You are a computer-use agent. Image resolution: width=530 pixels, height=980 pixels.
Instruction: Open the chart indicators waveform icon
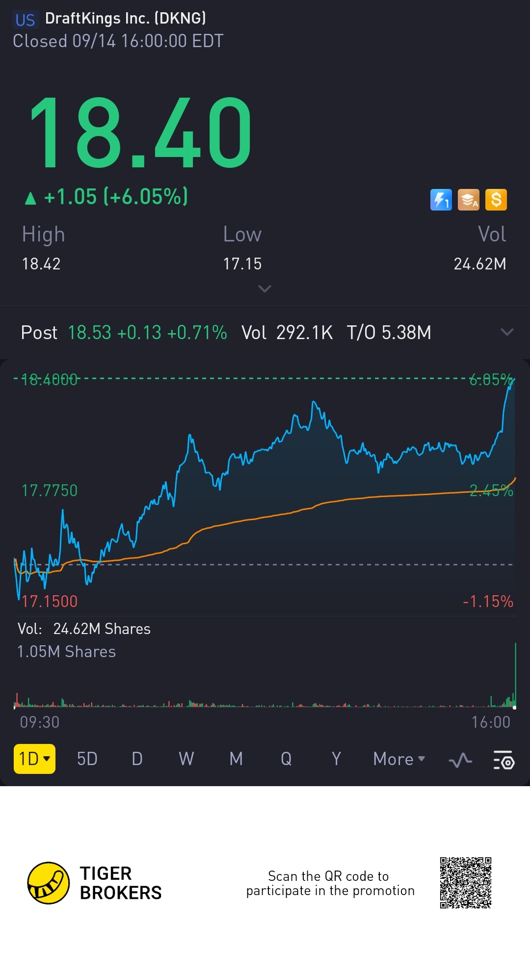[460, 761]
